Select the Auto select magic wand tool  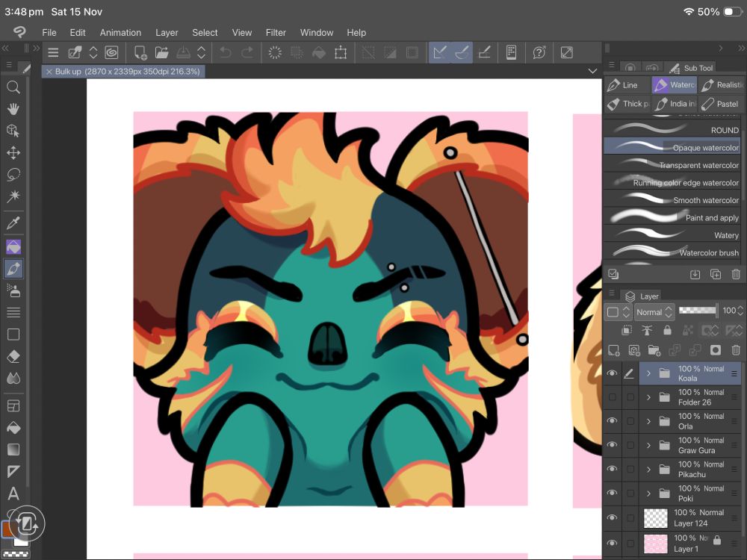[x=13, y=196]
